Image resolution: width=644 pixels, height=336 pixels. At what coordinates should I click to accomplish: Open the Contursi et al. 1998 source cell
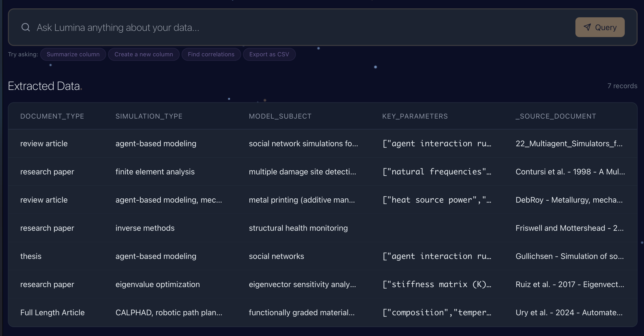pyautogui.click(x=570, y=172)
